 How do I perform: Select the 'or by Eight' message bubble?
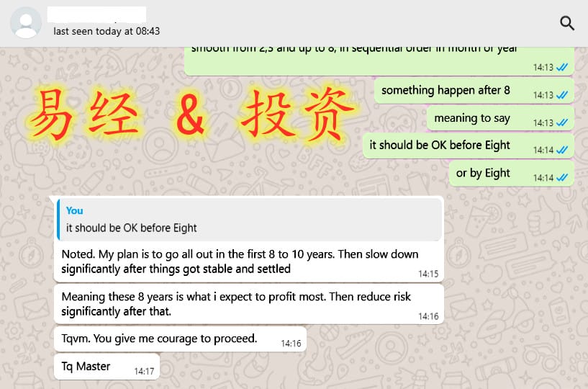[x=512, y=174]
